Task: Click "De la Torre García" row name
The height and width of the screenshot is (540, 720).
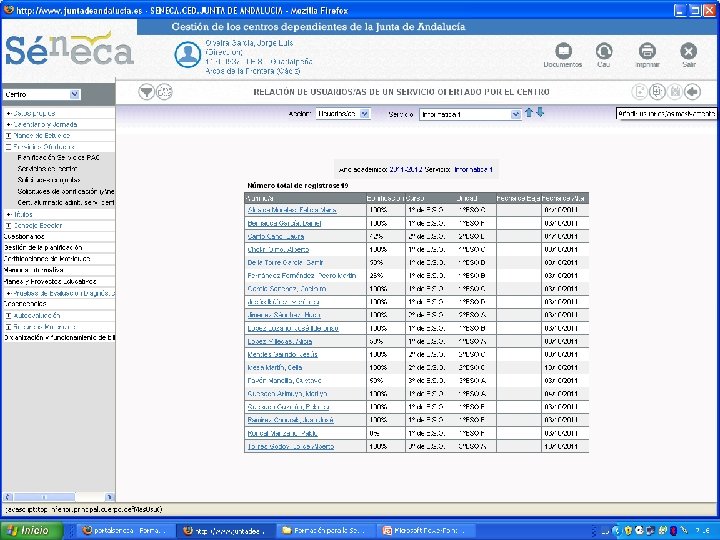Action: (285, 263)
